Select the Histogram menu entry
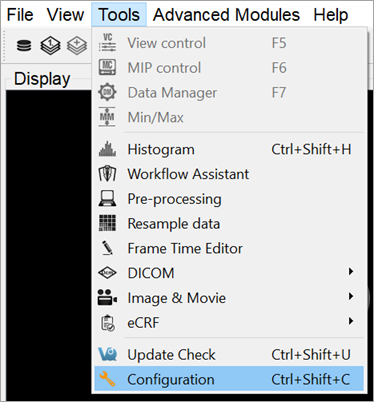Image resolution: width=374 pixels, height=402 pixels. coord(229,149)
